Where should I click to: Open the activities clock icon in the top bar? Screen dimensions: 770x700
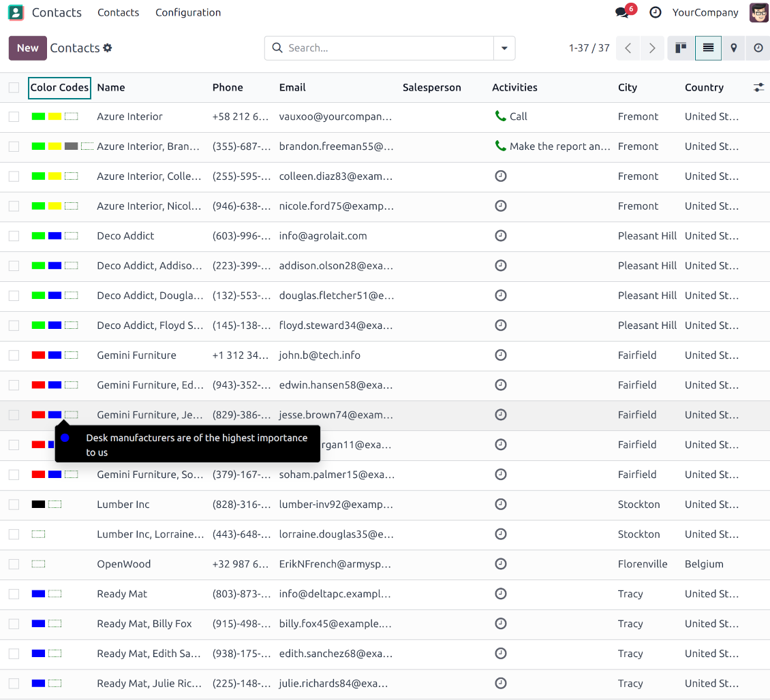[x=655, y=12]
